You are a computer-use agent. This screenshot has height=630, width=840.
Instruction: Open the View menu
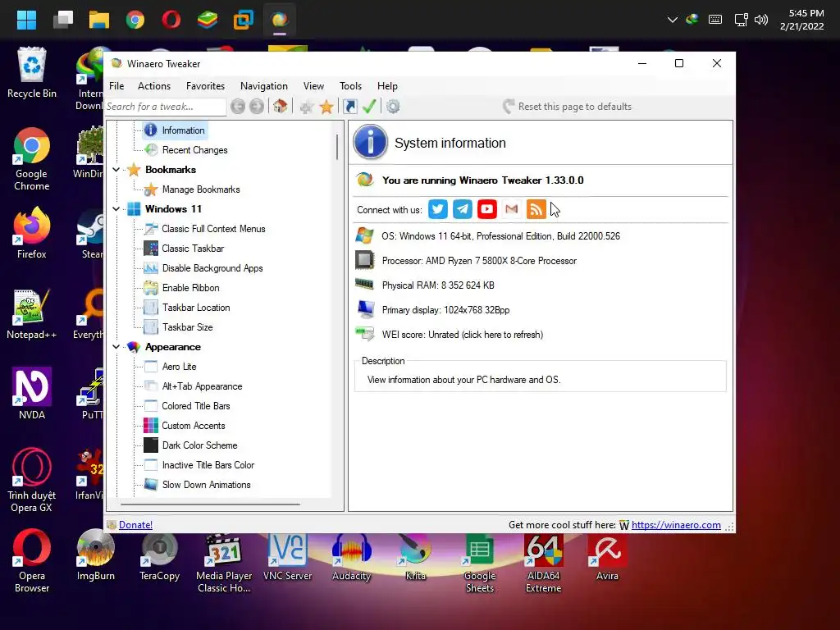tap(313, 85)
